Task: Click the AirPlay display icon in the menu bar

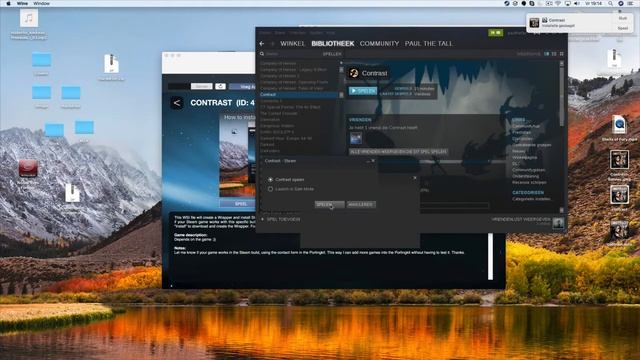Action: point(567,3)
